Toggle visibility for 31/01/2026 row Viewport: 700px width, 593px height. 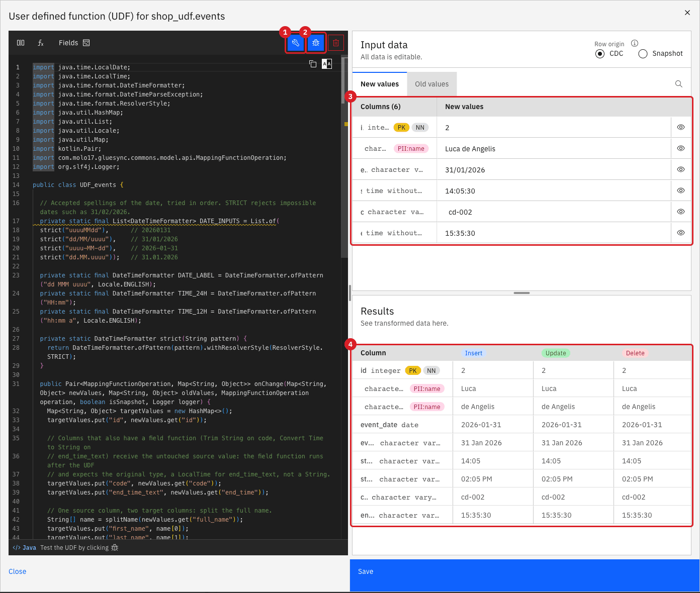point(681,169)
